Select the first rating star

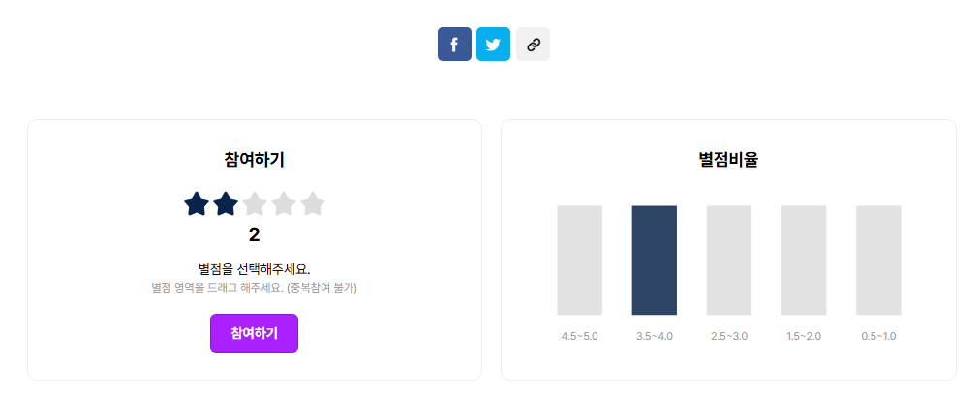(197, 204)
